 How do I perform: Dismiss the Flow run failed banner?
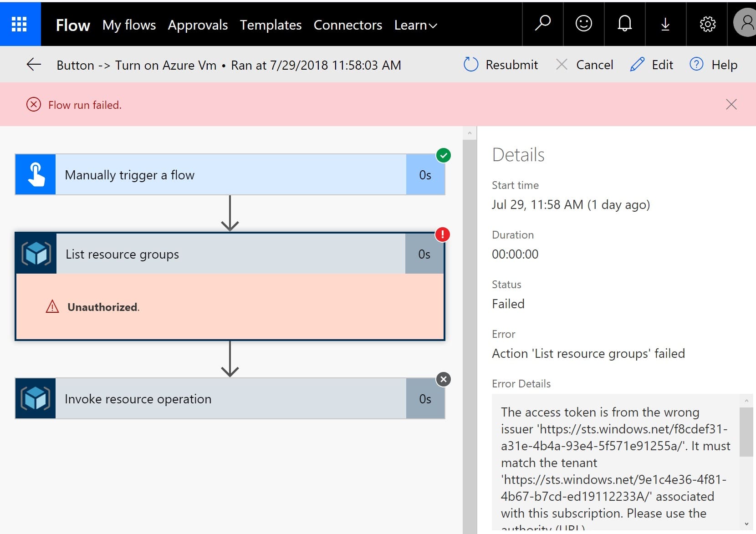[x=731, y=104]
